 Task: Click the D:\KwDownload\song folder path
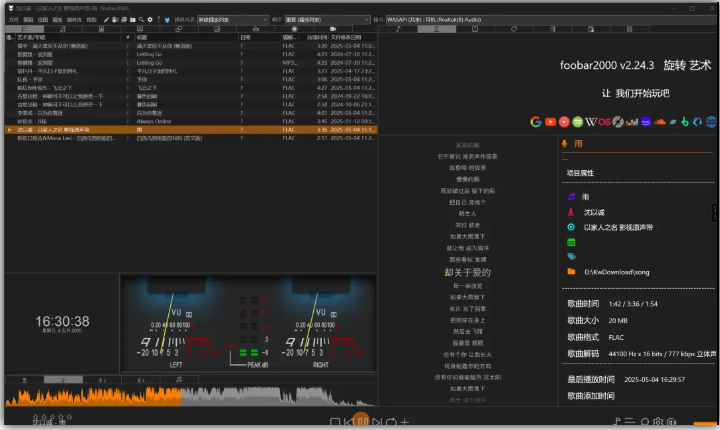coord(617,272)
